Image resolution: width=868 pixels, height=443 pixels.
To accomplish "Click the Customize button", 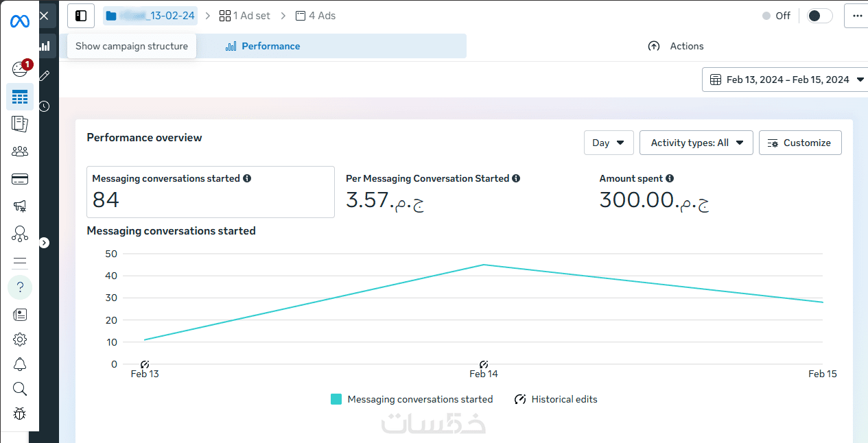I will click(800, 143).
